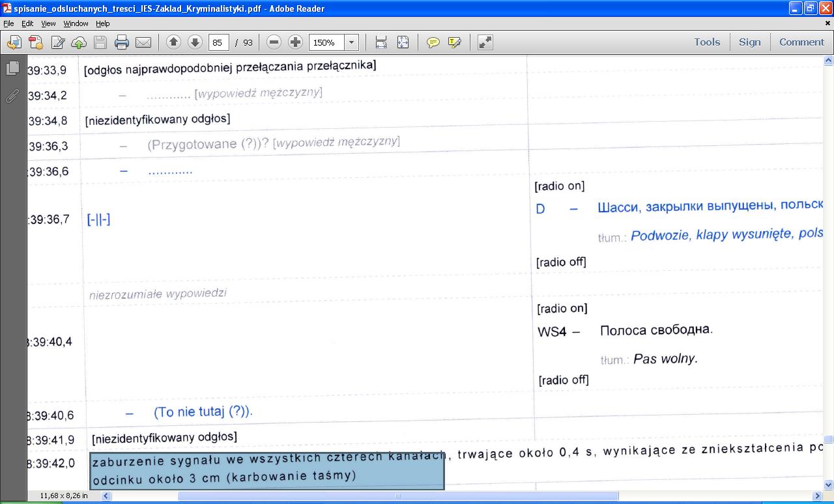834x504 pixels.
Task: Select the highlight text tool
Action: click(x=454, y=42)
